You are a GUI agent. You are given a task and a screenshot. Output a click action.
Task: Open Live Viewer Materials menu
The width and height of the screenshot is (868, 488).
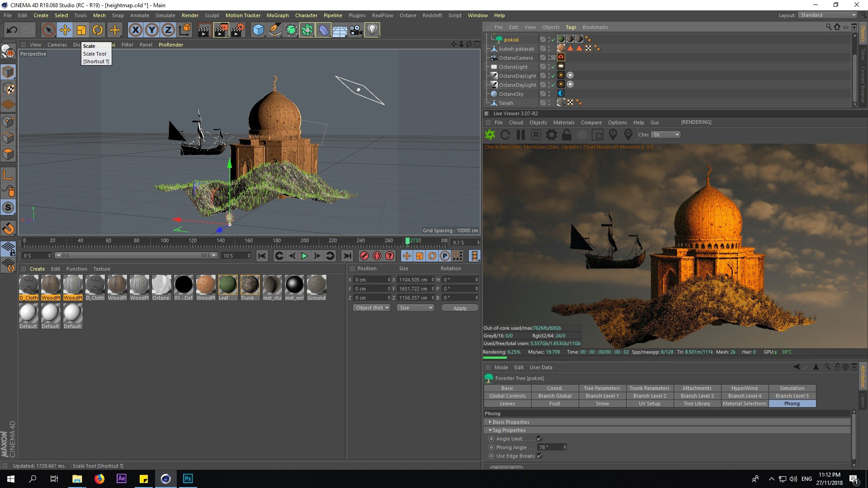click(564, 122)
